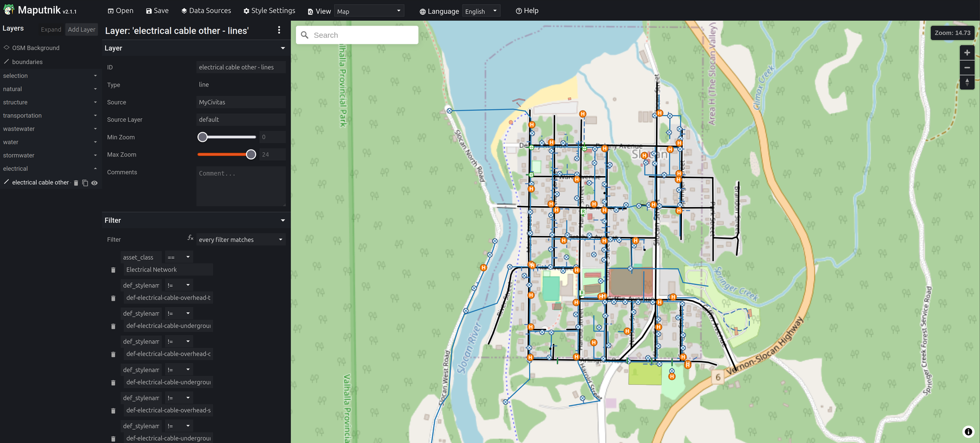Collapse the Filter section
The width and height of the screenshot is (980, 443).
[x=282, y=220]
